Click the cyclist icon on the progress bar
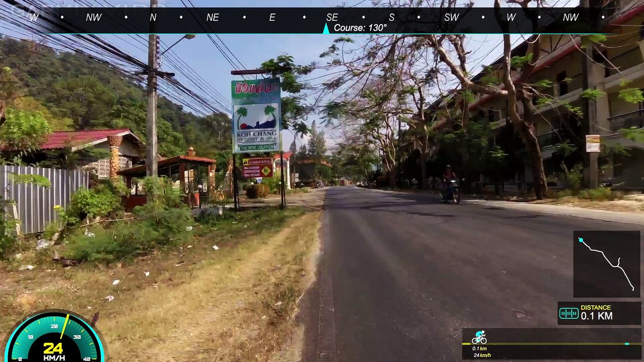This screenshot has width=644, height=362. (x=479, y=337)
